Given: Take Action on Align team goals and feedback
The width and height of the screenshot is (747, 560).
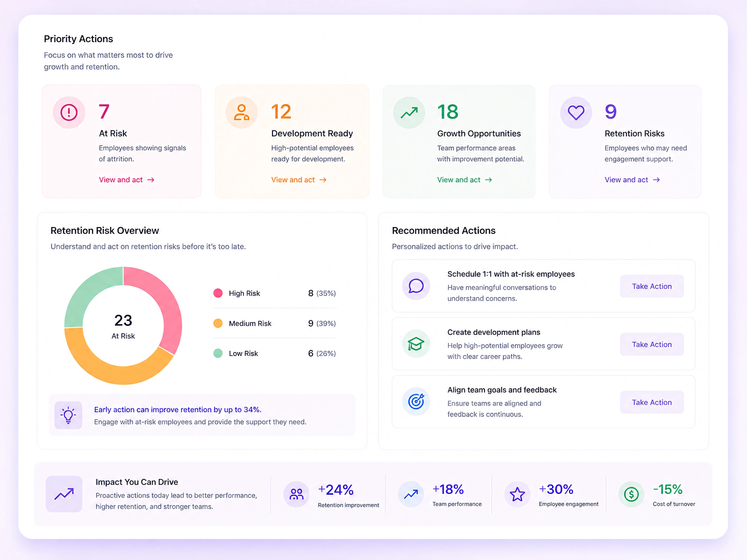Looking at the screenshot, I should click(x=652, y=402).
